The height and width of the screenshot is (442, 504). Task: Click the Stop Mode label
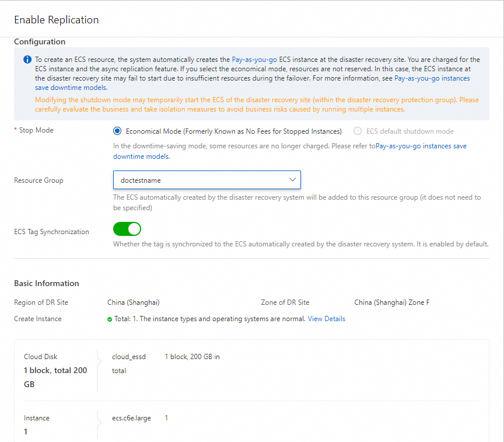(36, 130)
